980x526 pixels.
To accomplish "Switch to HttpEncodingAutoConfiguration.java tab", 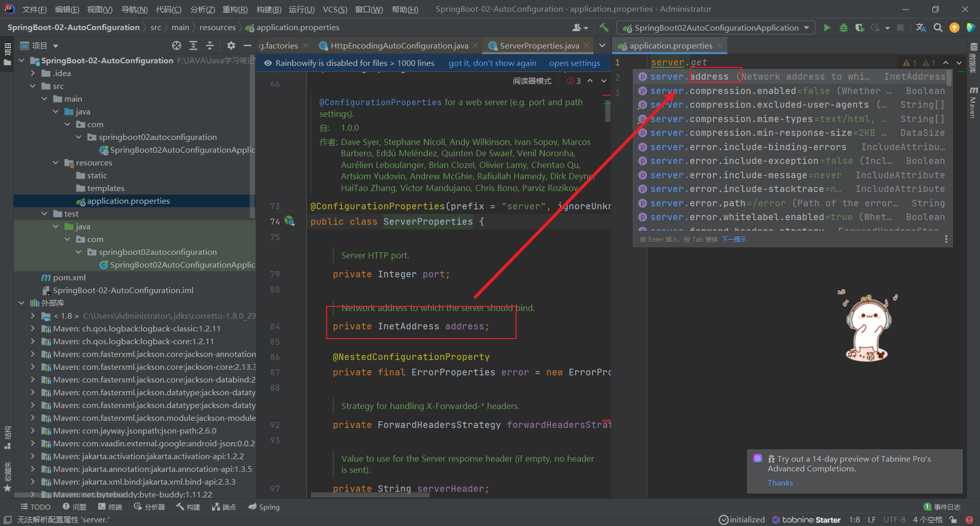I will tap(399, 45).
